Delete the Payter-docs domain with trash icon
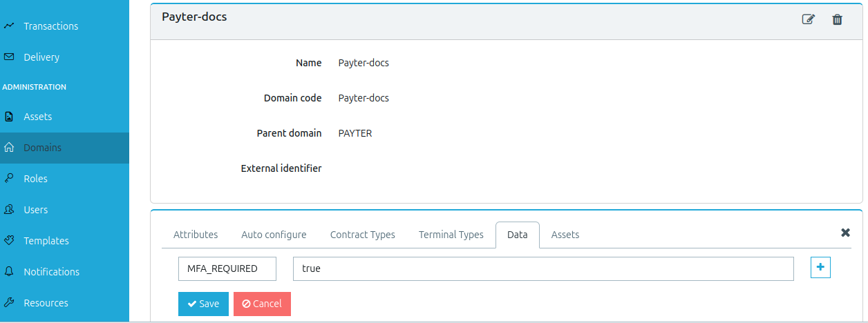The width and height of the screenshot is (868, 323). (837, 19)
